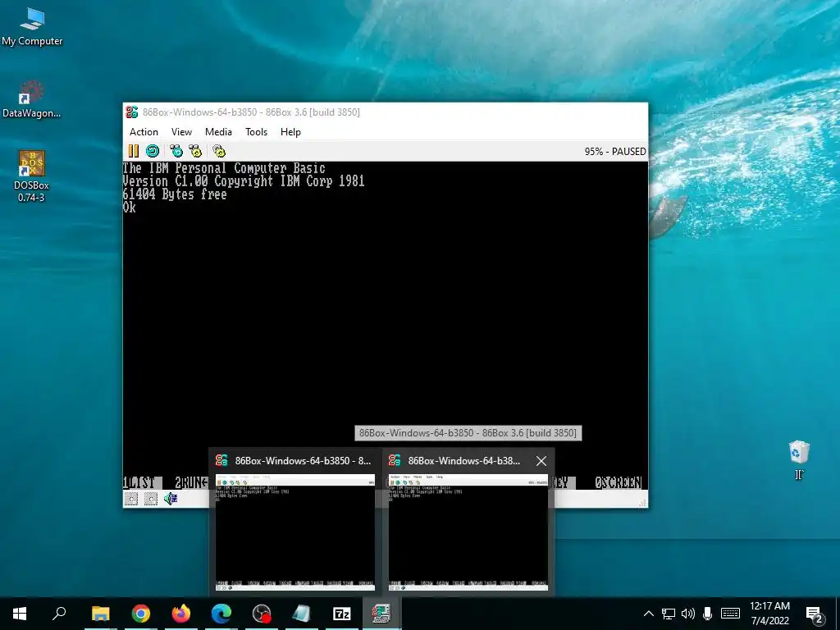840x630 pixels.
Task: Open the Action menu
Action: click(x=144, y=132)
